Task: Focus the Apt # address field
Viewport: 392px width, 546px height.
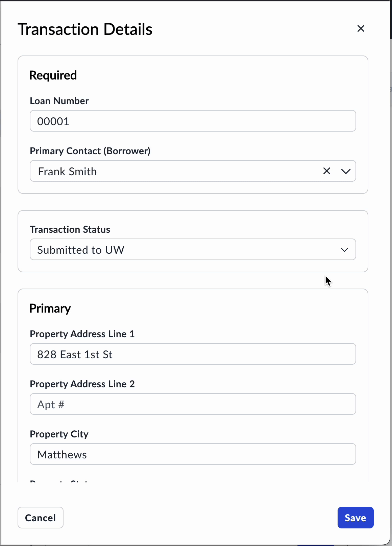Action: 193,404
